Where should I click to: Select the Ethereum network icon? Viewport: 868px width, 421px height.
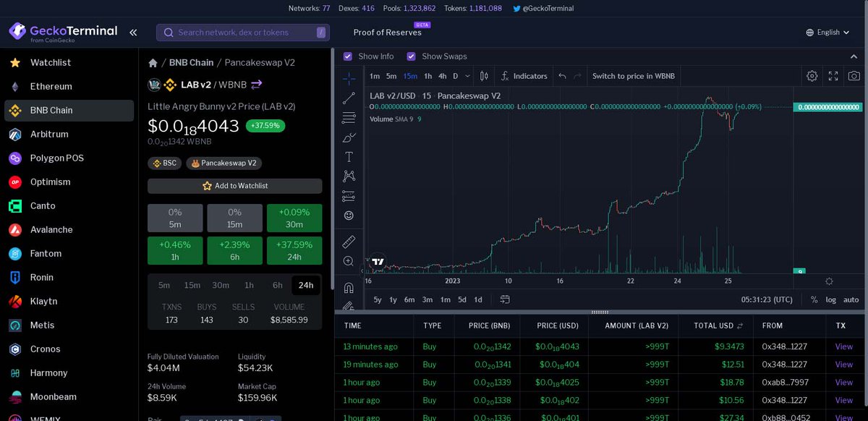pos(14,87)
